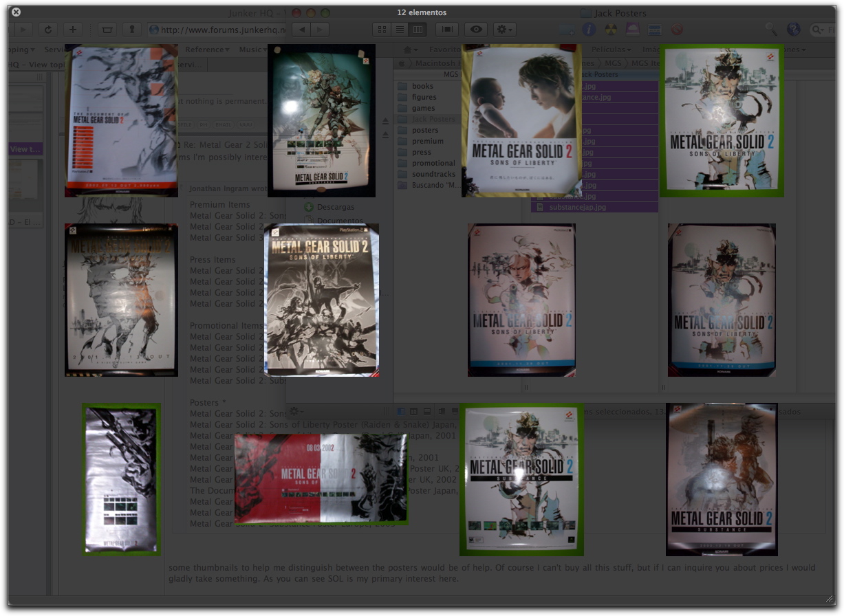This screenshot has width=844, height=616.
Task: Switch Finder to icon view
Action: pos(382,30)
